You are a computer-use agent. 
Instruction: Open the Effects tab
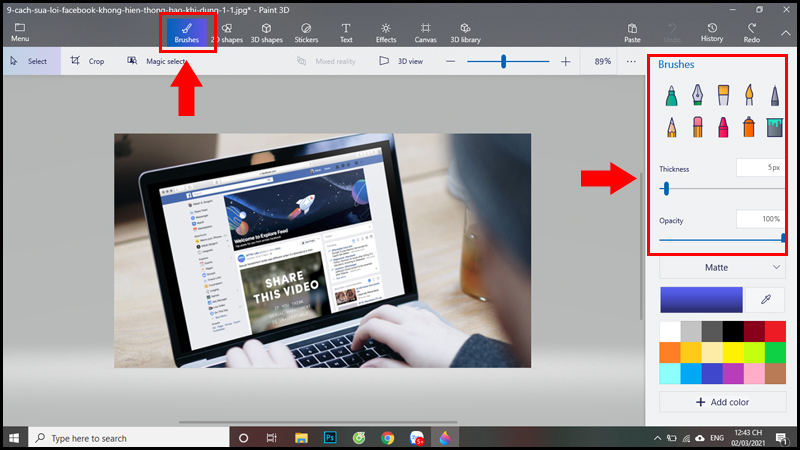(x=386, y=33)
